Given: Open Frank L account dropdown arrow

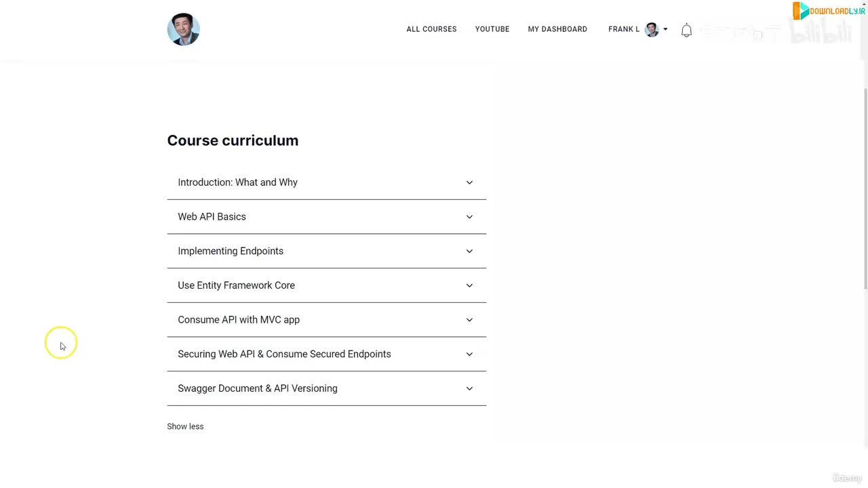Looking at the screenshot, I should pos(665,29).
